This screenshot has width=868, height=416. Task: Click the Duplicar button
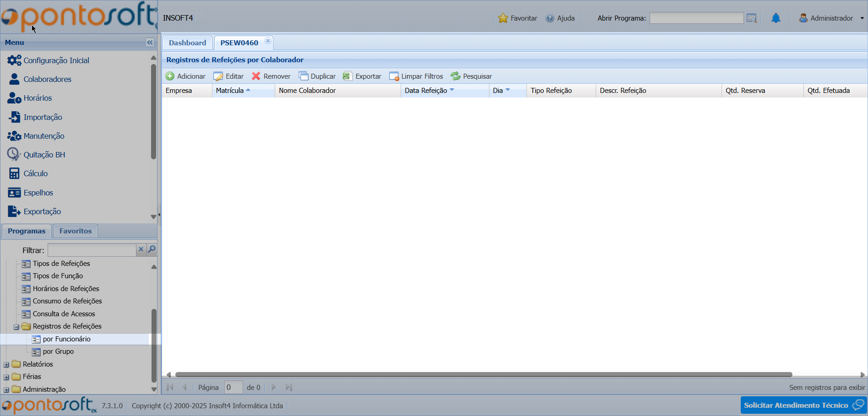click(317, 76)
